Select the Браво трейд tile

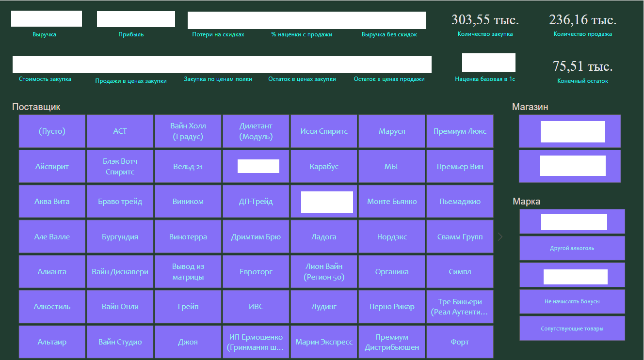[120, 202]
